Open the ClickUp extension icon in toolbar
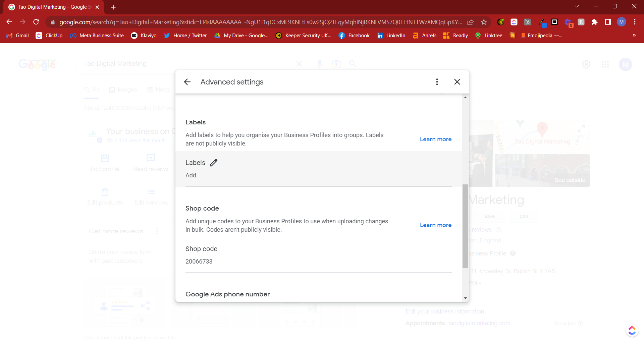Image resolution: width=644 pixels, height=342 pixels. tap(514, 22)
